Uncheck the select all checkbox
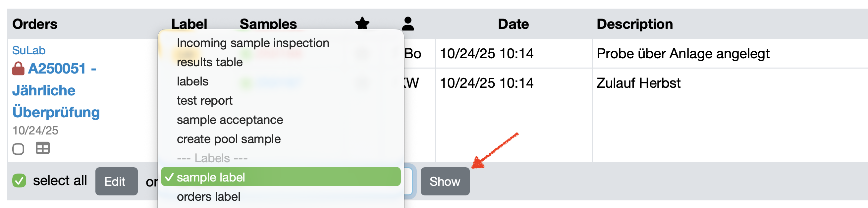This screenshot has height=208, width=868. tap(19, 181)
